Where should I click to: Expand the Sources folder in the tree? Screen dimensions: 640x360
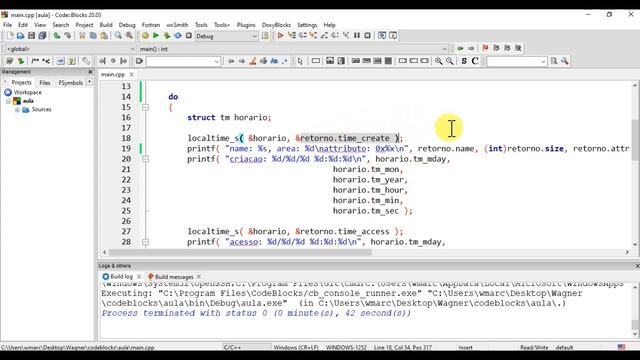click(17, 110)
